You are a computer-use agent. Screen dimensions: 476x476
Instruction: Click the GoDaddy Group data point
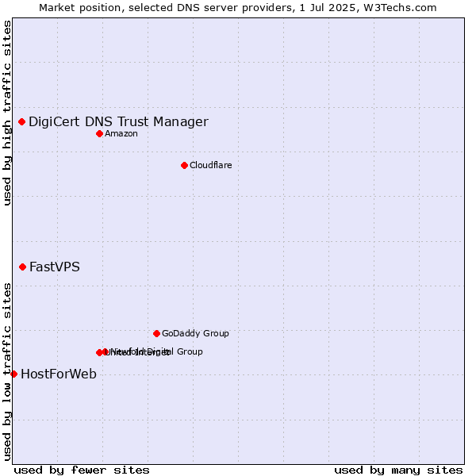(156, 334)
